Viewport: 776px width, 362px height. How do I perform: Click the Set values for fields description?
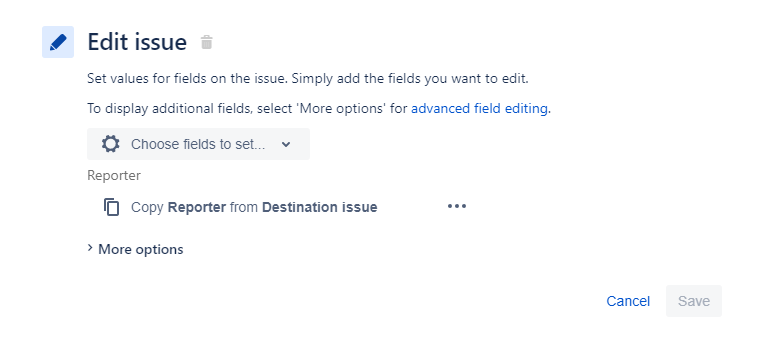click(x=308, y=79)
